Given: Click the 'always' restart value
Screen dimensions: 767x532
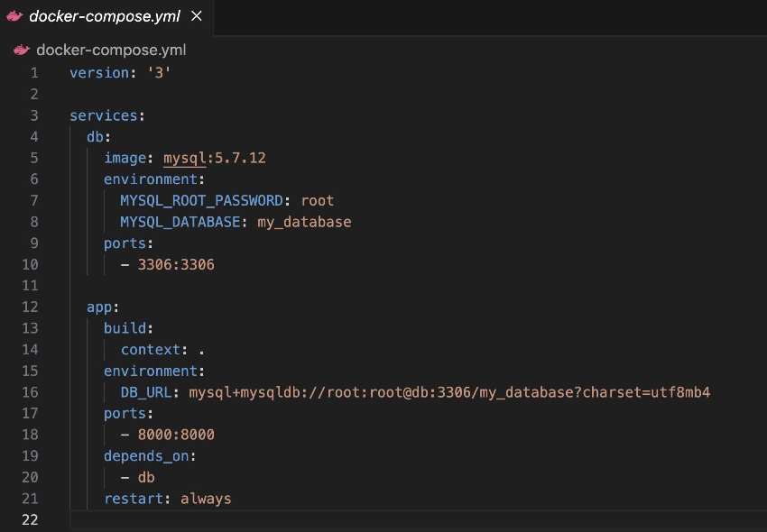Looking at the screenshot, I should [x=206, y=499].
